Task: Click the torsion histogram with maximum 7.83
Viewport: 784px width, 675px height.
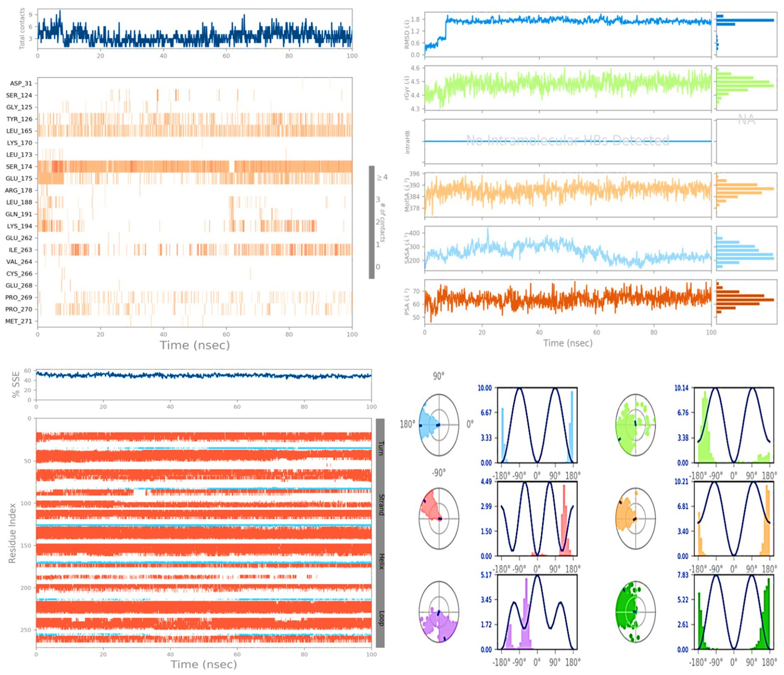Action: pos(734,612)
